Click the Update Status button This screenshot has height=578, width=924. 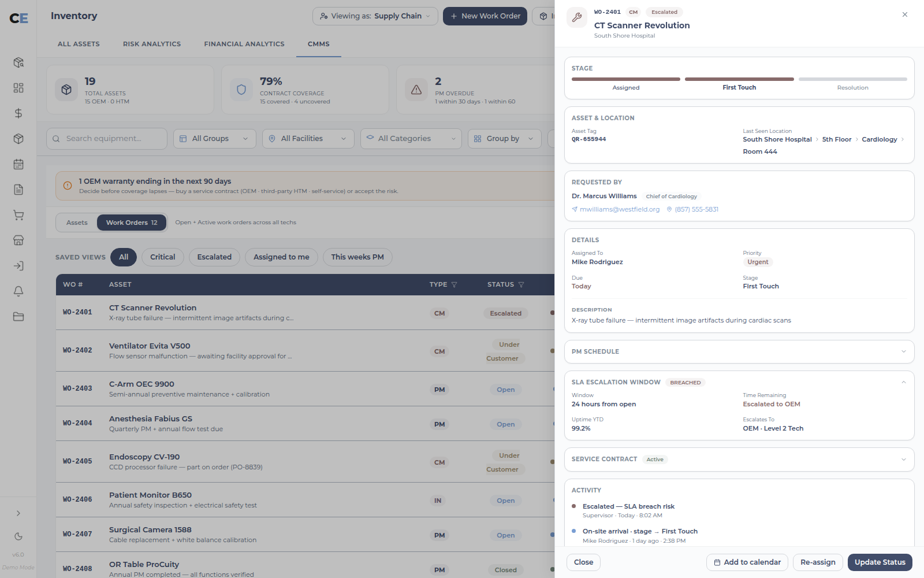coord(880,562)
